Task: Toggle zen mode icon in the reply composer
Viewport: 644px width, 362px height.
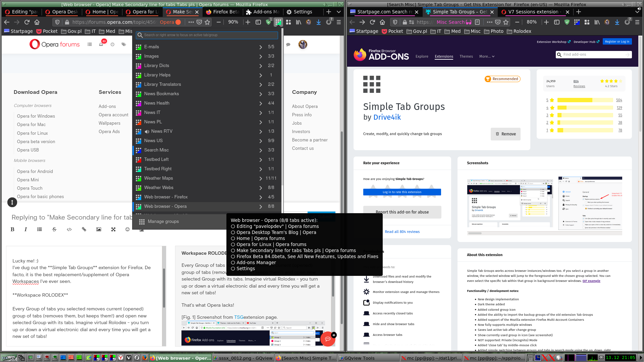Action: click(x=113, y=229)
